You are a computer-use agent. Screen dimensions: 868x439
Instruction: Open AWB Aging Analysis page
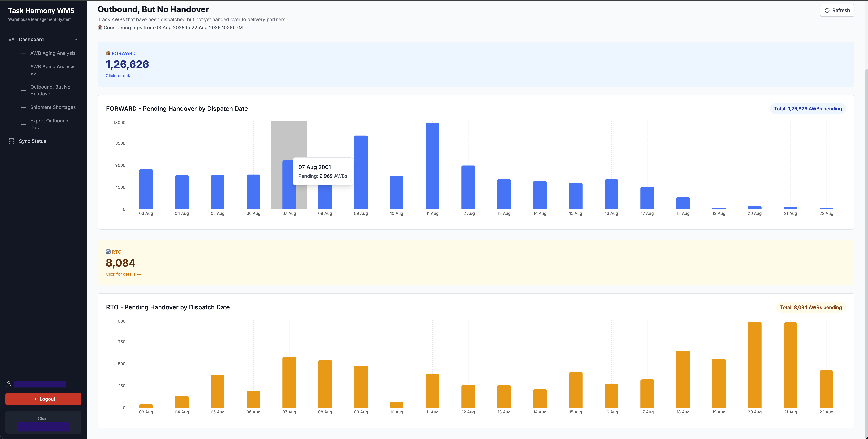[53, 53]
